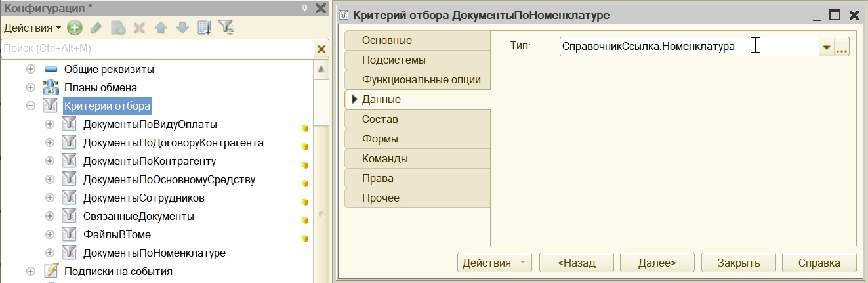This screenshot has width=868, height=283.
Task: Click the Справка button
Action: (819, 263)
